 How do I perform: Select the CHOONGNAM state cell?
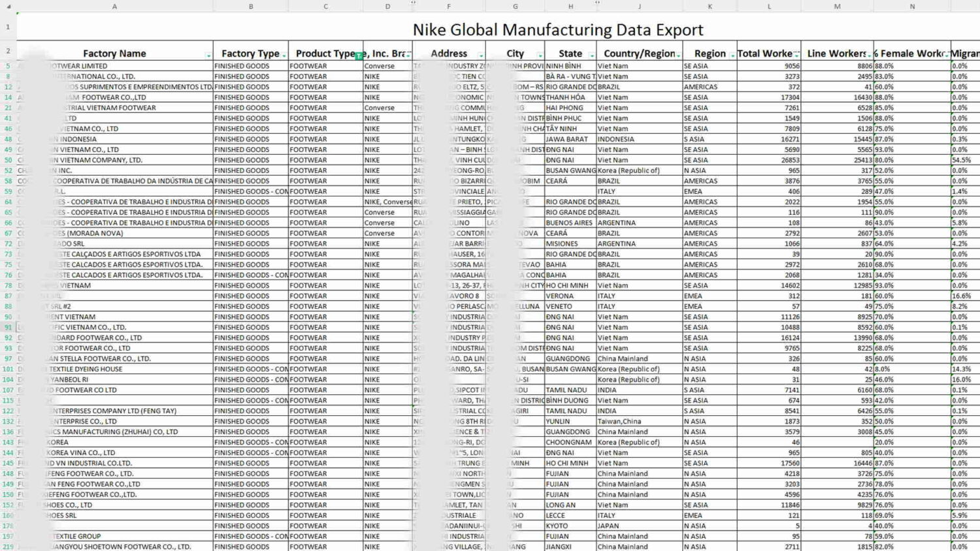[570, 442]
